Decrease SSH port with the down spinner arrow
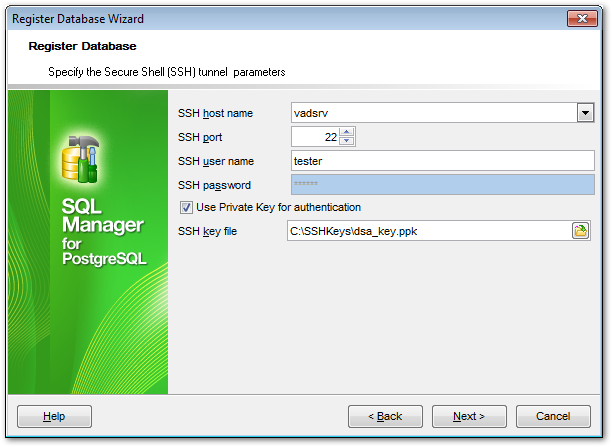The width and height of the screenshot is (612, 447). 347,141
